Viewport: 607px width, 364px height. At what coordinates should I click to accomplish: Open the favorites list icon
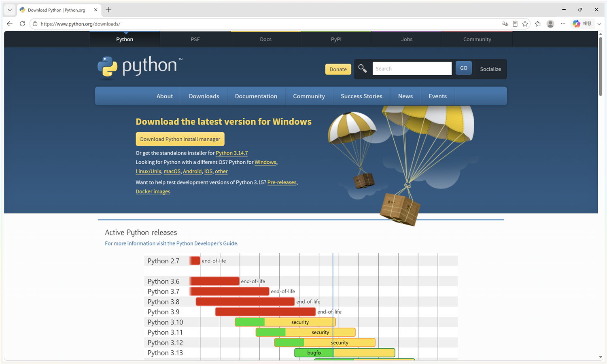point(538,24)
